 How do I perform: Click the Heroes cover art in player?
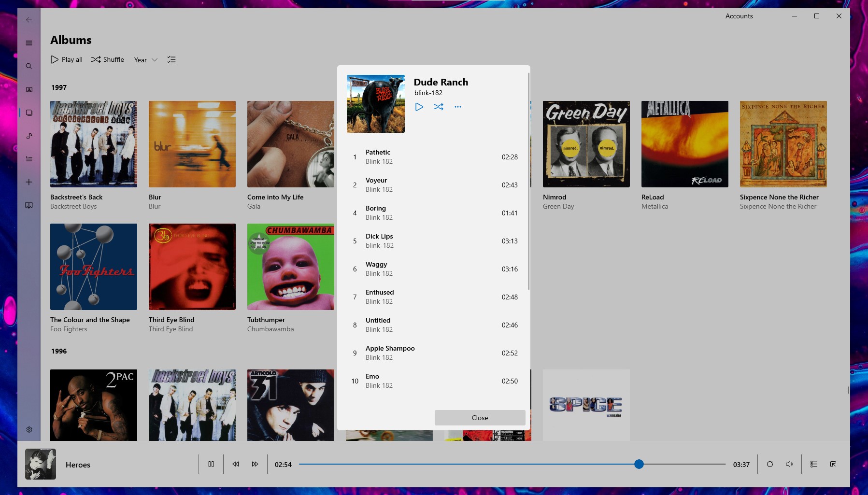pos(41,464)
